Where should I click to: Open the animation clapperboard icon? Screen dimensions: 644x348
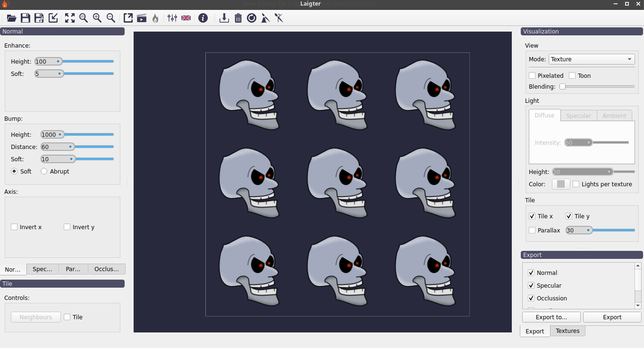tap(142, 18)
